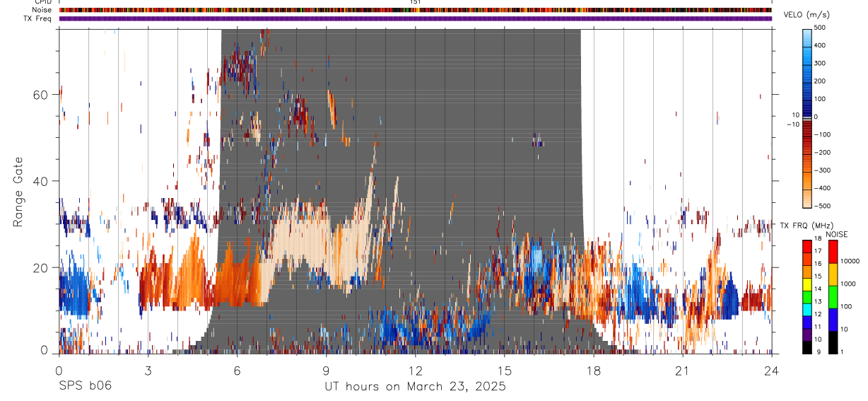Click the purple TX Freq strip
This screenshot has width=868, height=401.
pos(416,18)
